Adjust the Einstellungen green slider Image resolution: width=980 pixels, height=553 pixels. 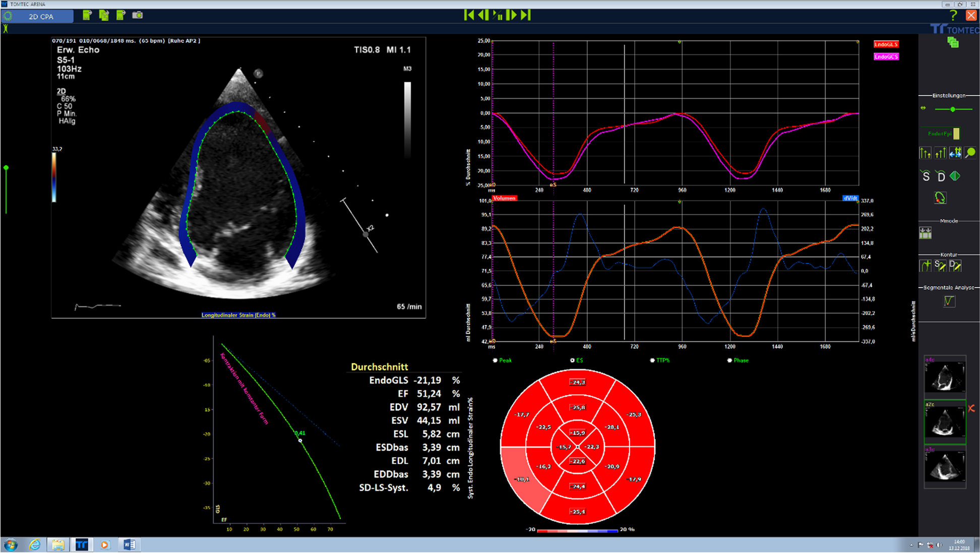(x=952, y=109)
